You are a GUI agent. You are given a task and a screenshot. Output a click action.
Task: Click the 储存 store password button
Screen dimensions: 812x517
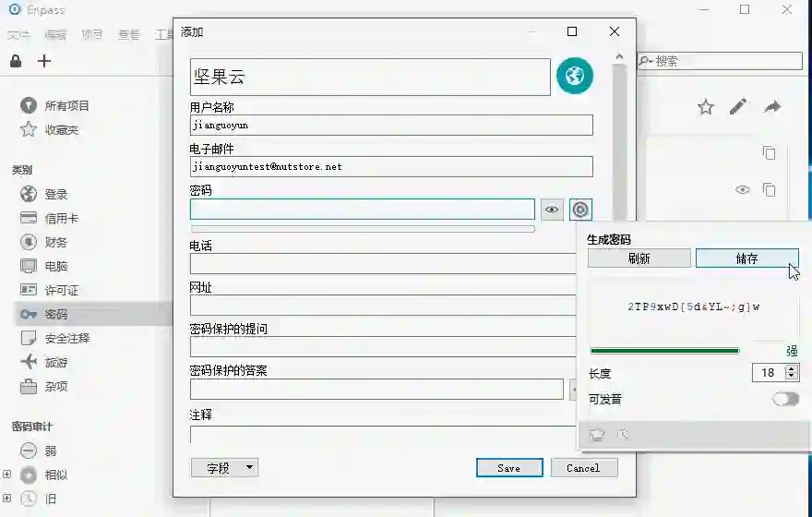click(x=746, y=258)
